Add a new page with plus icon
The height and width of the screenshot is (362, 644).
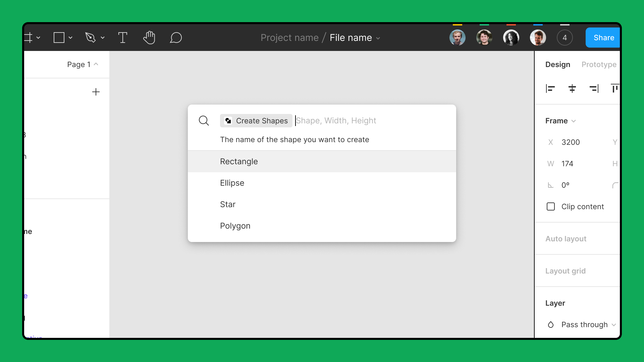click(96, 92)
